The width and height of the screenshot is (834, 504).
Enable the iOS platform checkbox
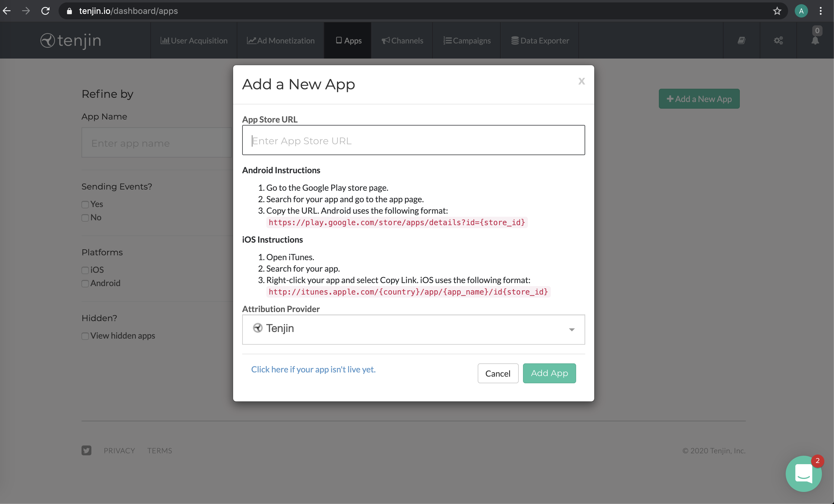tap(85, 270)
